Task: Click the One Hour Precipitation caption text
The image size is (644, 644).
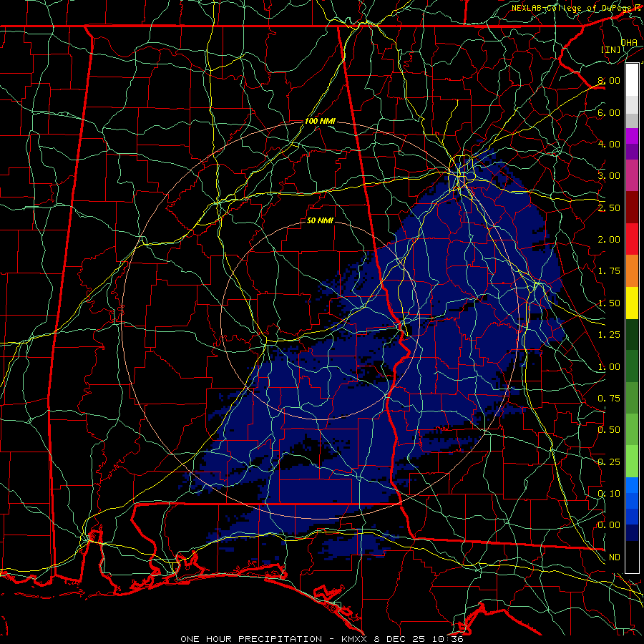Action: point(322,639)
